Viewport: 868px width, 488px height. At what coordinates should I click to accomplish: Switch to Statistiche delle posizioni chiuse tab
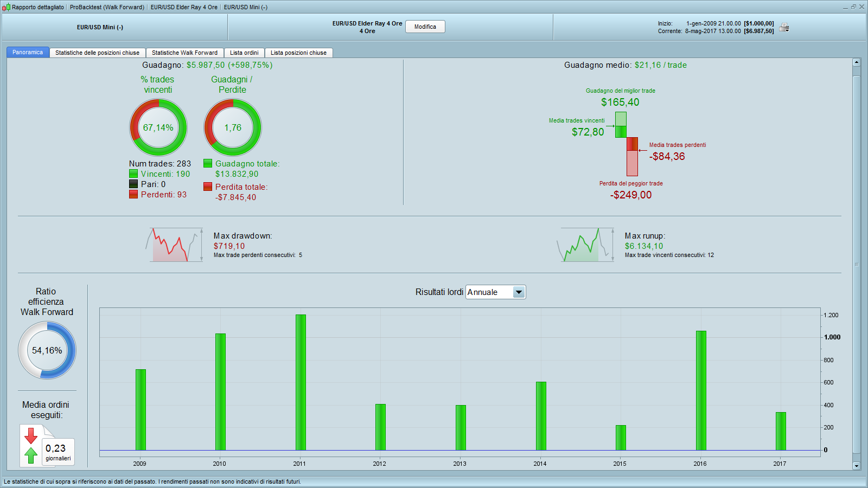click(97, 53)
